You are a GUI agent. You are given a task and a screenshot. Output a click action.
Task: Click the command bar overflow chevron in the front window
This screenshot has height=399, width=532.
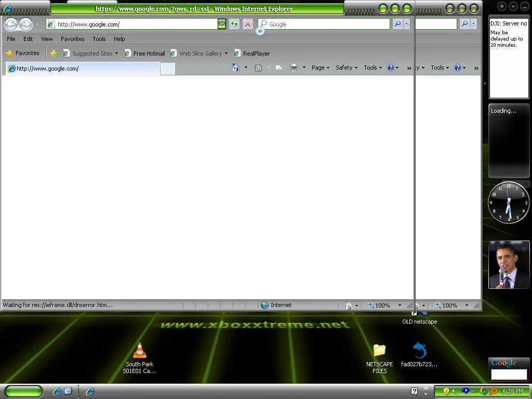click(409, 68)
